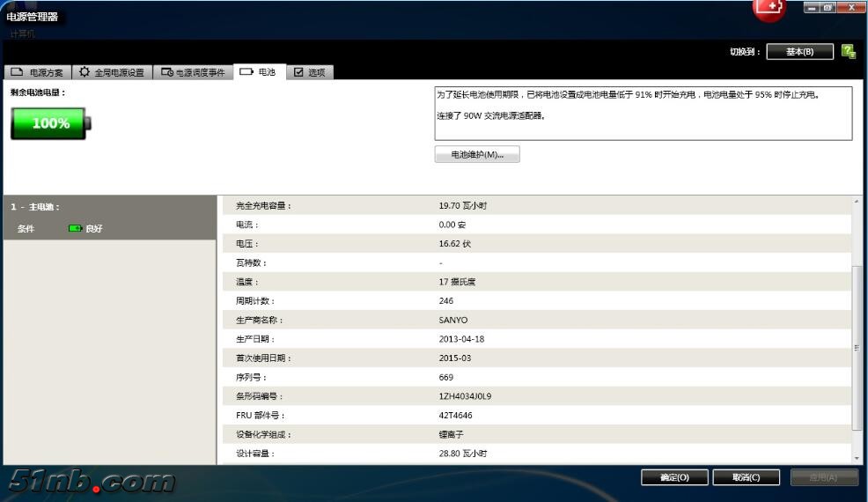Go to the 选项 (Options) tab
The image size is (868, 502).
point(309,72)
